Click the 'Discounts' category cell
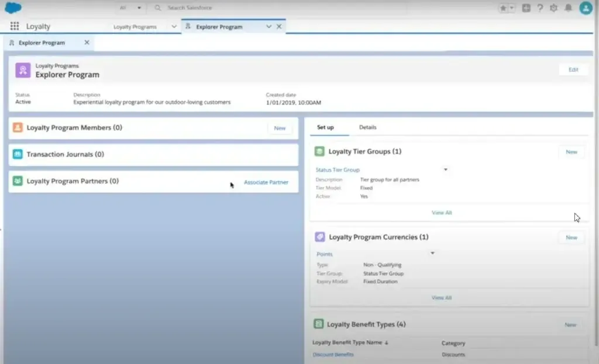Screen dimensions: 599x364 [x=453, y=355]
